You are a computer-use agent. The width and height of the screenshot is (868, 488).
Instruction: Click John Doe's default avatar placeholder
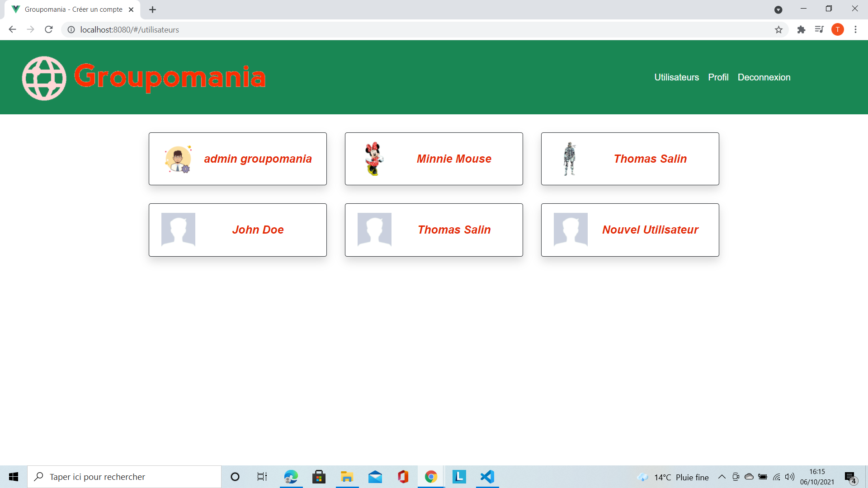pos(178,230)
